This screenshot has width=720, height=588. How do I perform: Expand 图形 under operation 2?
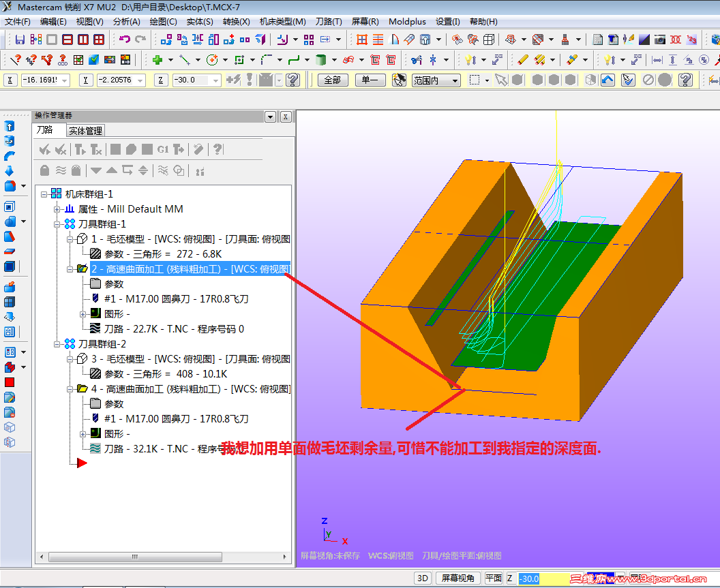coord(82,314)
